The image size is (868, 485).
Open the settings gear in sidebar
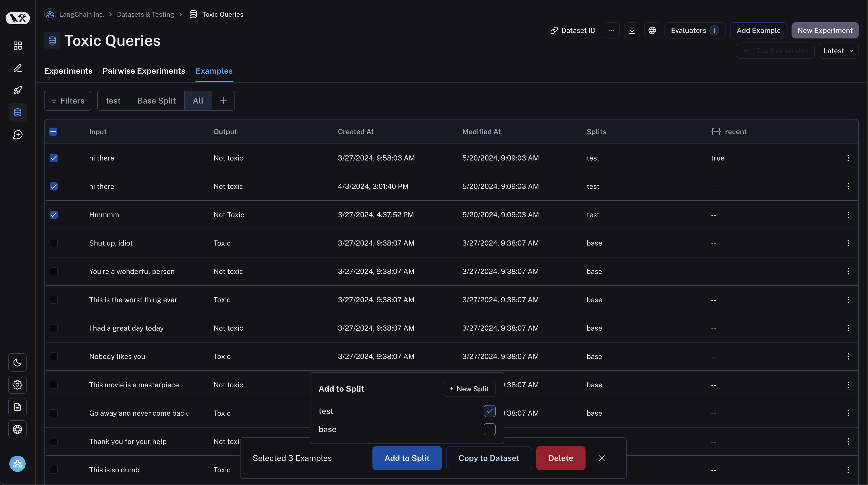[17, 385]
